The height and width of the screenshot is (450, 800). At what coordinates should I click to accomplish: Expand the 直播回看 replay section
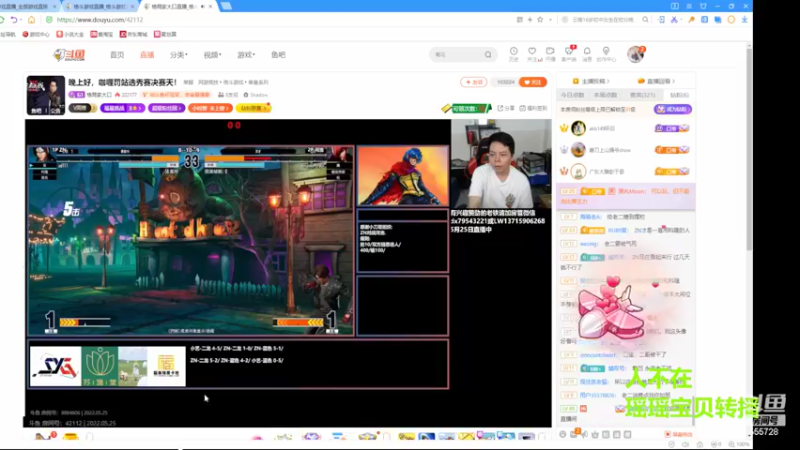(x=657, y=81)
